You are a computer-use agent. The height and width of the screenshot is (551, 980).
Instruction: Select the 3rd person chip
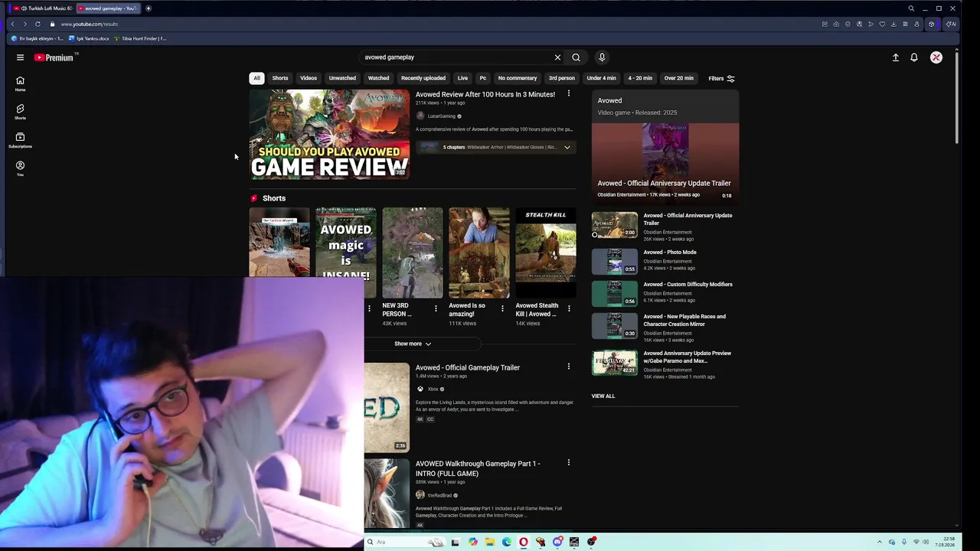[x=561, y=78]
